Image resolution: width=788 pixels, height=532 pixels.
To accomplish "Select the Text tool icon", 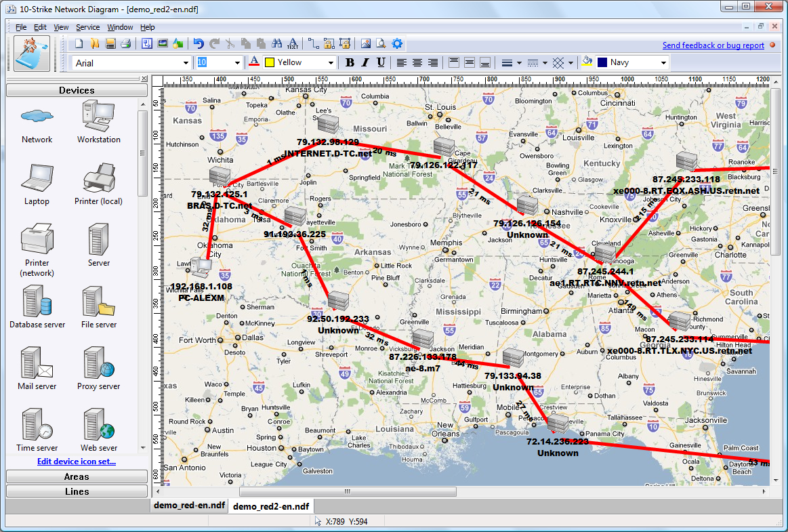I will tap(293, 44).
